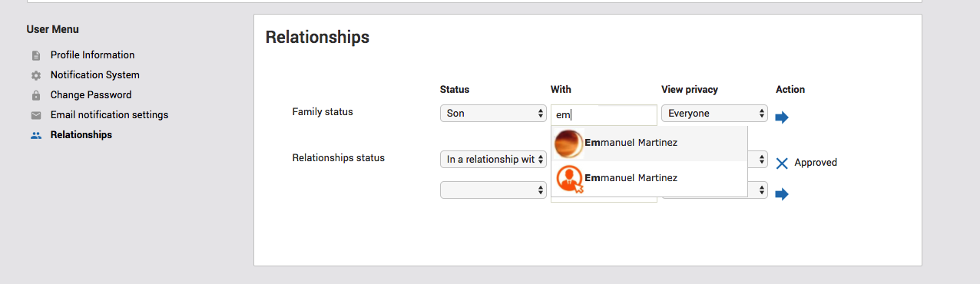Image resolution: width=980 pixels, height=284 pixels.
Task: Click the Profile Information document icon
Action: 36,55
